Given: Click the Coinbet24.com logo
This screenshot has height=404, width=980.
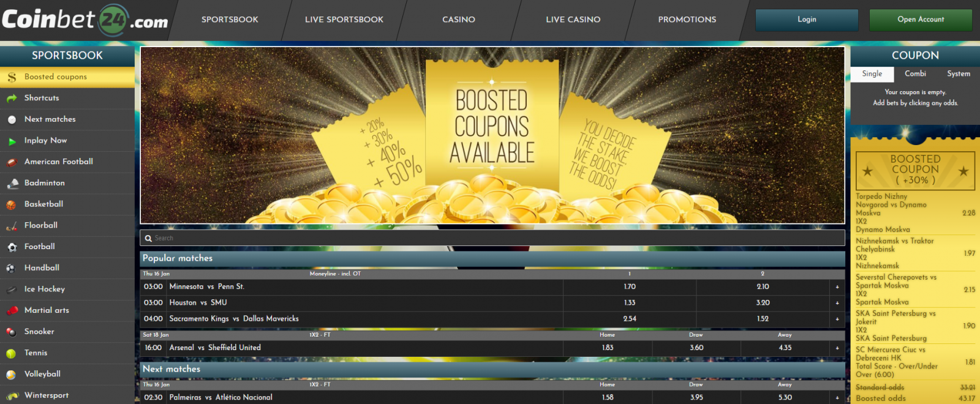Looking at the screenshot, I should pyautogui.click(x=85, y=20).
